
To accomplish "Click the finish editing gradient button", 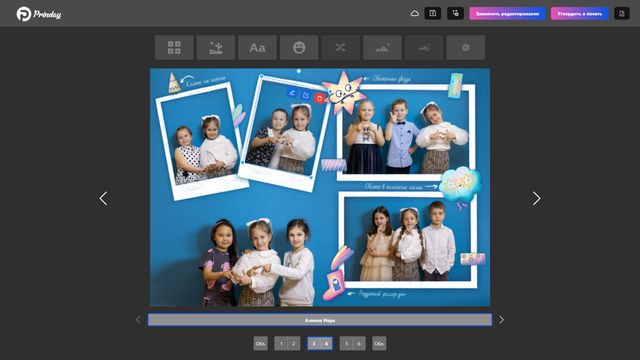I will [507, 13].
